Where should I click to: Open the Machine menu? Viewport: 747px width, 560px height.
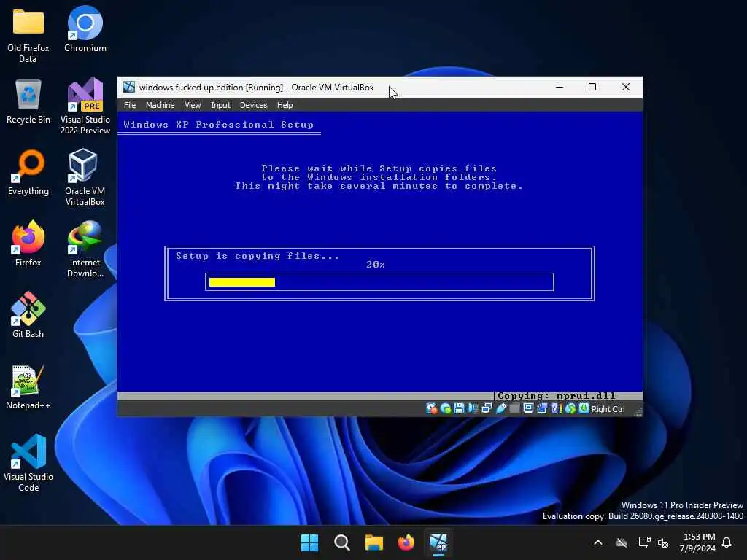tap(160, 105)
